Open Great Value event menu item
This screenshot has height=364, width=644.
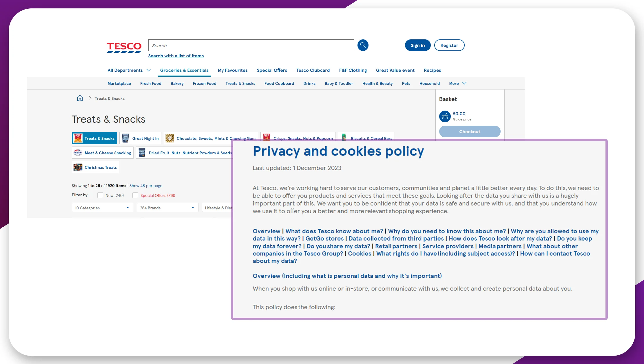click(395, 70)
